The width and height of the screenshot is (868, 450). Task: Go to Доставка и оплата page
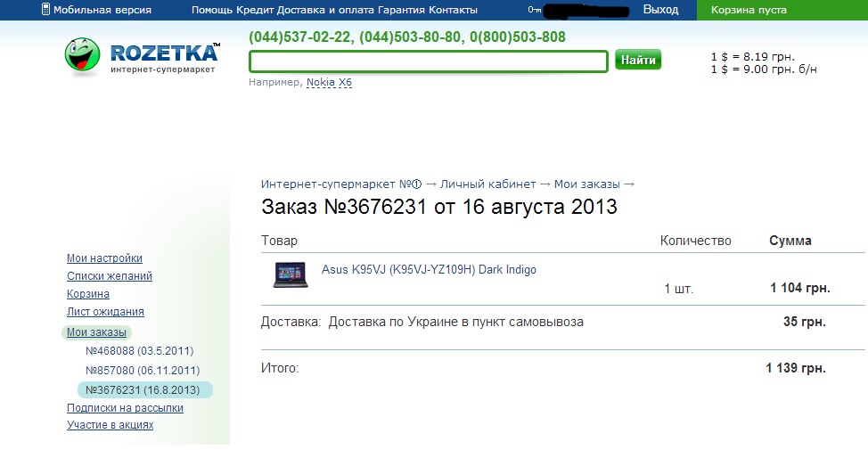pyautogui.click(x=326, y=10)
